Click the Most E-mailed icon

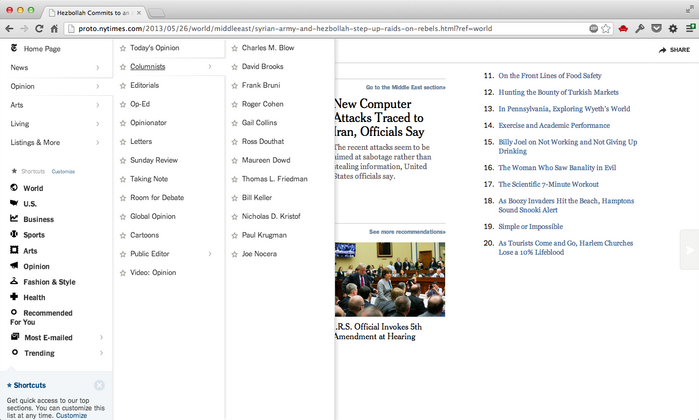click(15, 337)
